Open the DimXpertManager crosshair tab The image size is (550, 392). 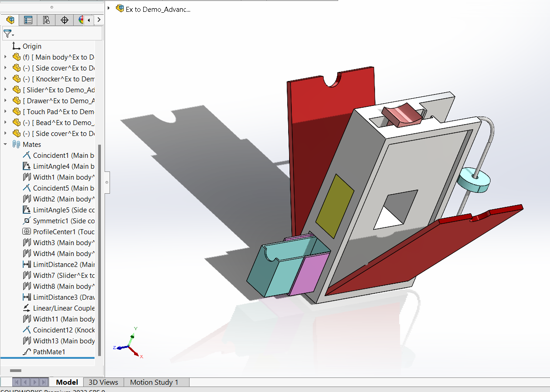65,20
